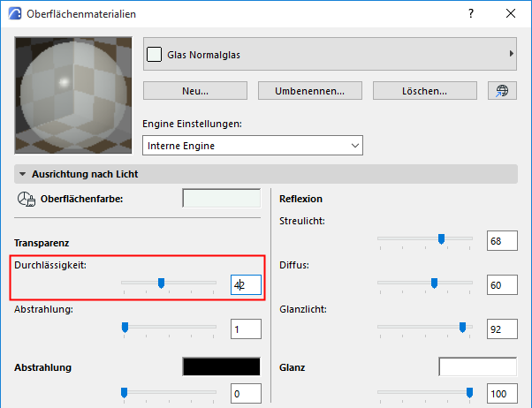Click the bottom Abstrahlung color slider handle
The height and width of the screenshot is (408, 532).
125,392
